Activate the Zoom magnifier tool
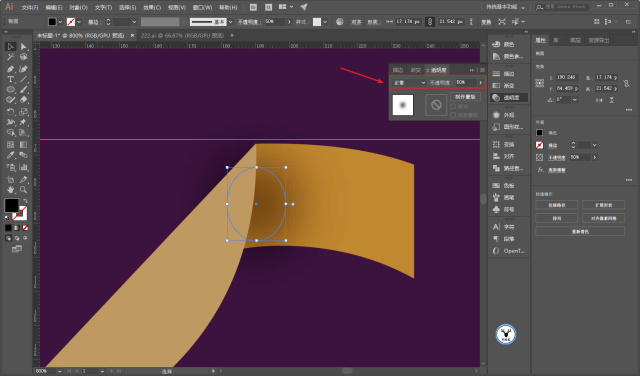 23,190
